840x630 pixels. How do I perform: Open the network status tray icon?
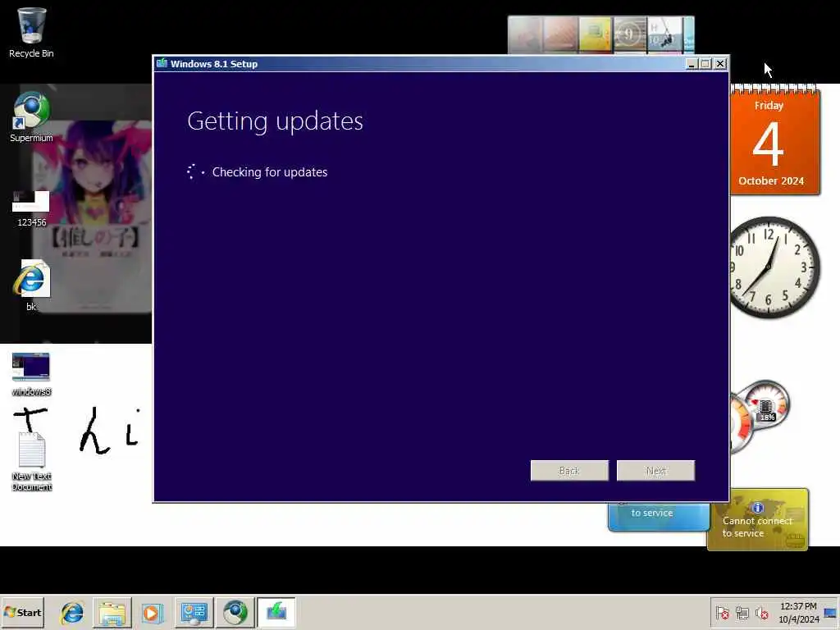point(742,613)
